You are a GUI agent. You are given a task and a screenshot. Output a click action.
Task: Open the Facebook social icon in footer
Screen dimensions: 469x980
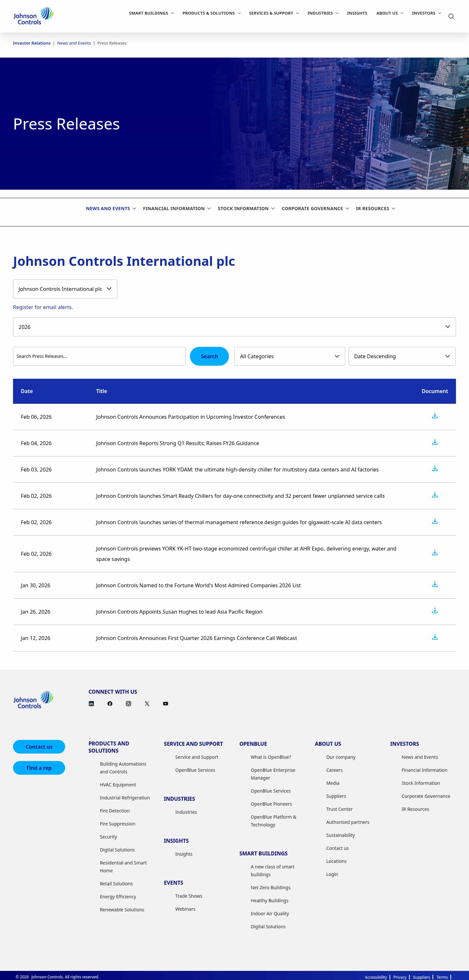110,703
